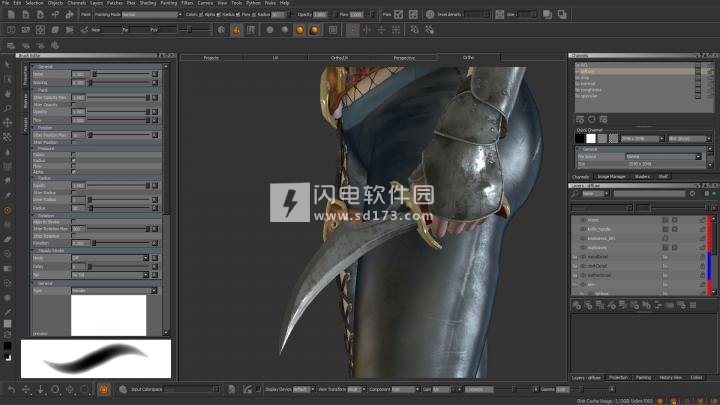720x405 pixels.
Task: Open the Display Device dropdown
Action: pos(304,389)
